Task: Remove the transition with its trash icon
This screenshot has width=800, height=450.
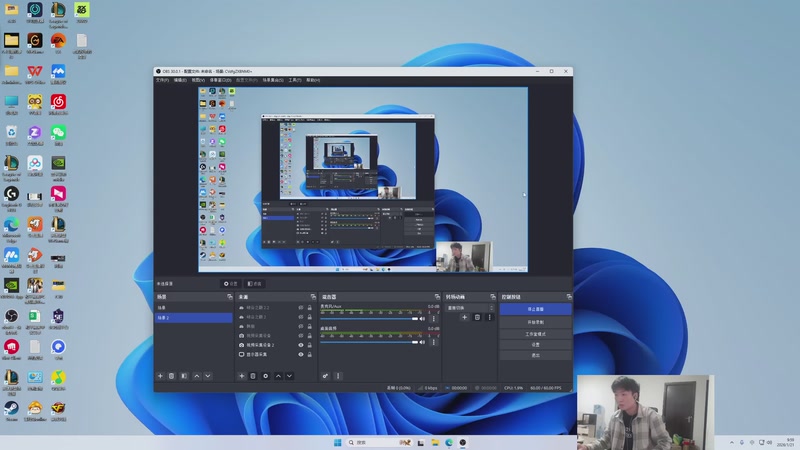Action: [477, 317]
